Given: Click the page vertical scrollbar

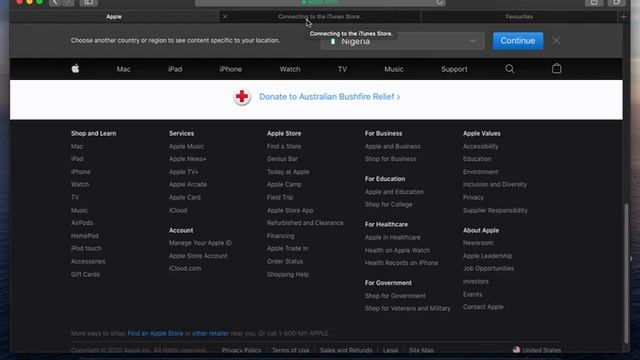Looking at the screenshot, I should [x=627, y=273].
